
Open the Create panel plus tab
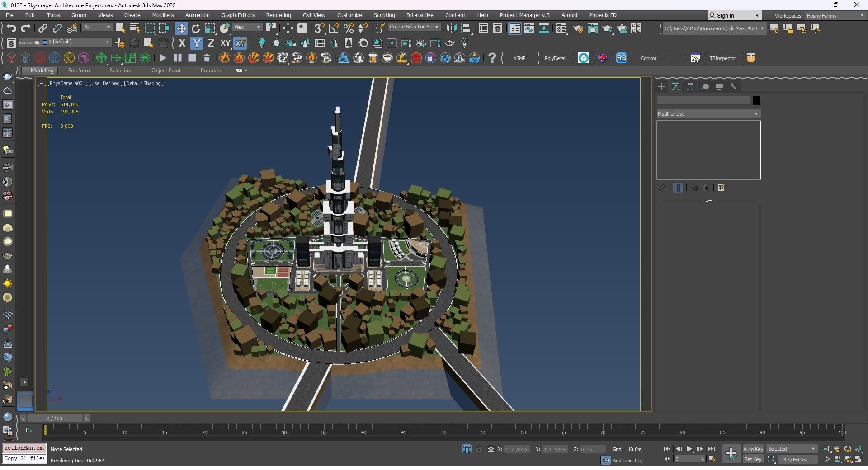pyautogui.click(x=661, y=87)
